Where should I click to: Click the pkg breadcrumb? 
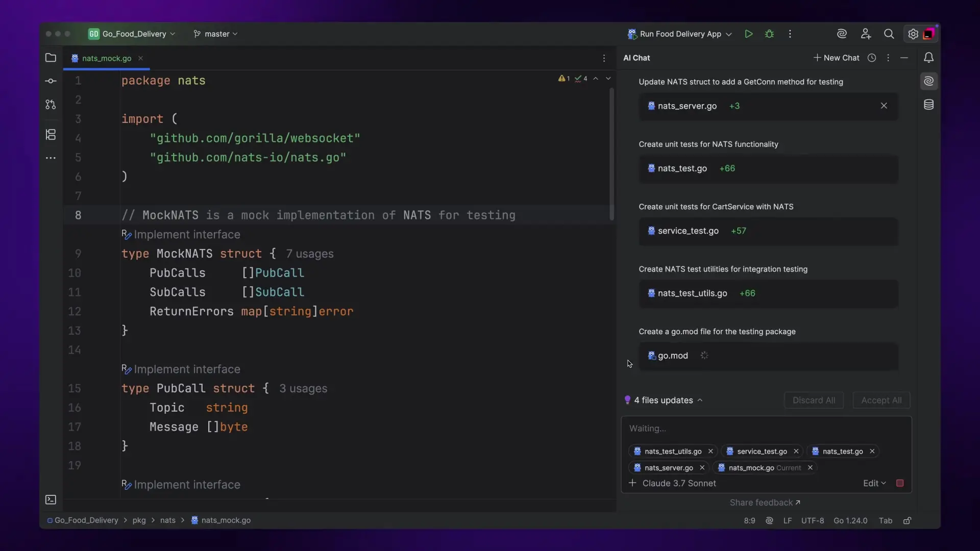[139, 520]
